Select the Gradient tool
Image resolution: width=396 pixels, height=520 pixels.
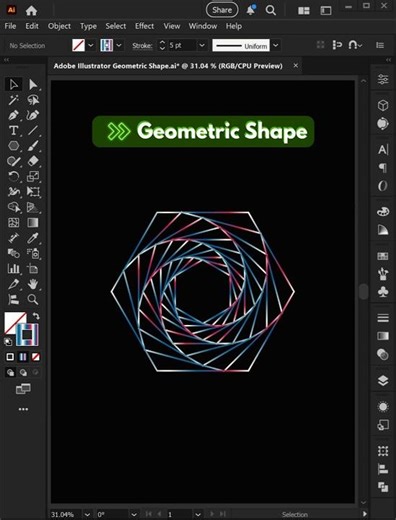[x=33, y=222]
